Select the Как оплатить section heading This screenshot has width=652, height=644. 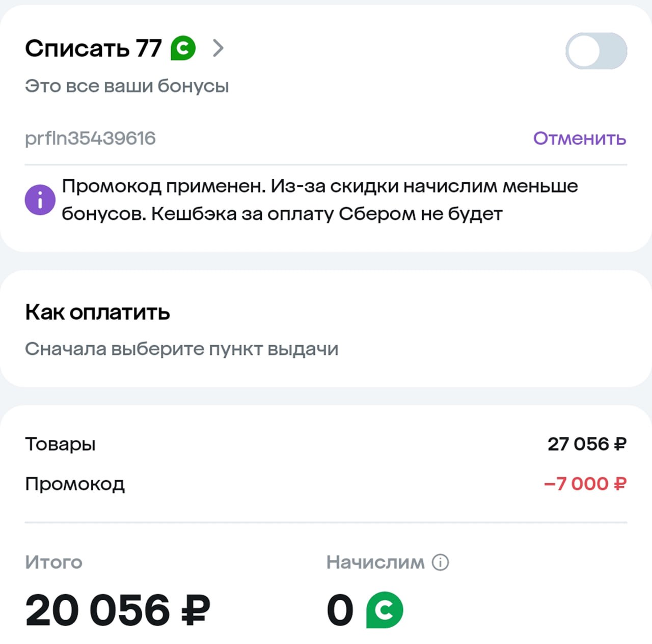[x=97, y=312]
